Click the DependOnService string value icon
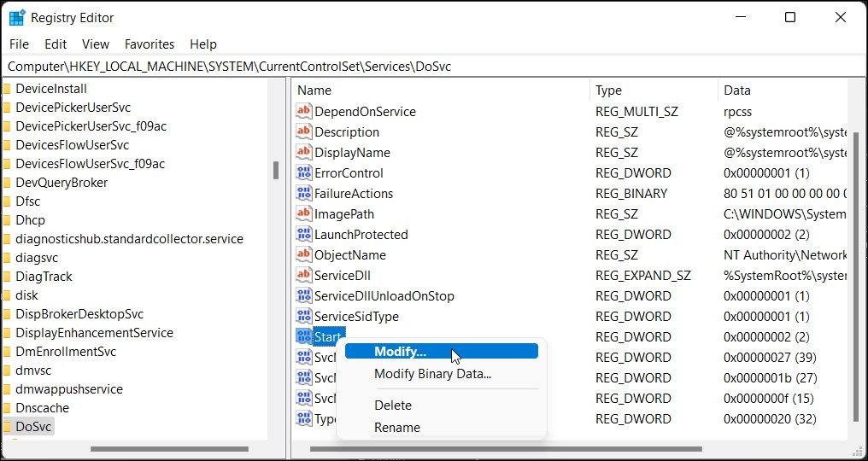868x461 pixels. click(304, 111)
